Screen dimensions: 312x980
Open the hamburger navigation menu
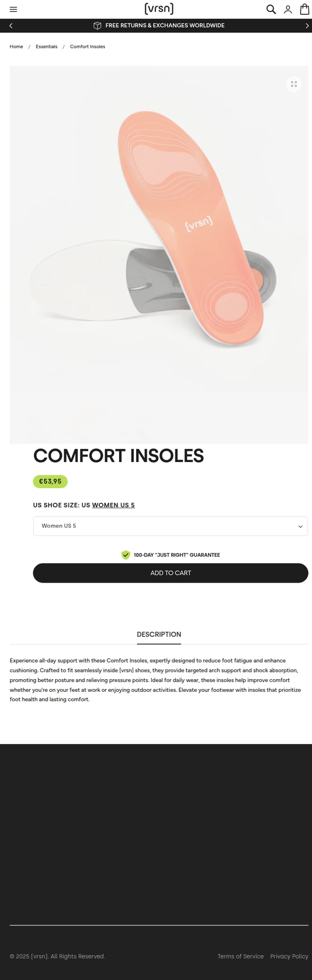13,9
